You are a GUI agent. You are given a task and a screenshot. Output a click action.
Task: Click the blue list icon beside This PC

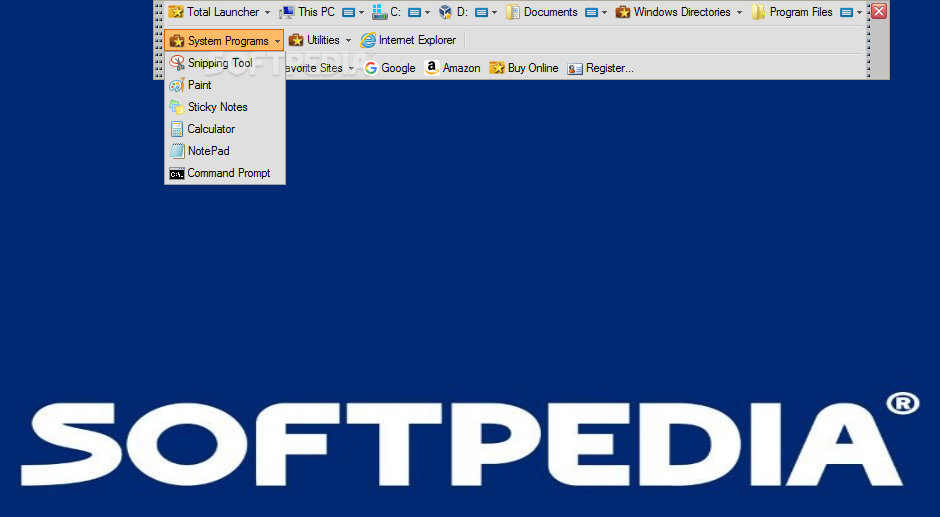[348, 13]
